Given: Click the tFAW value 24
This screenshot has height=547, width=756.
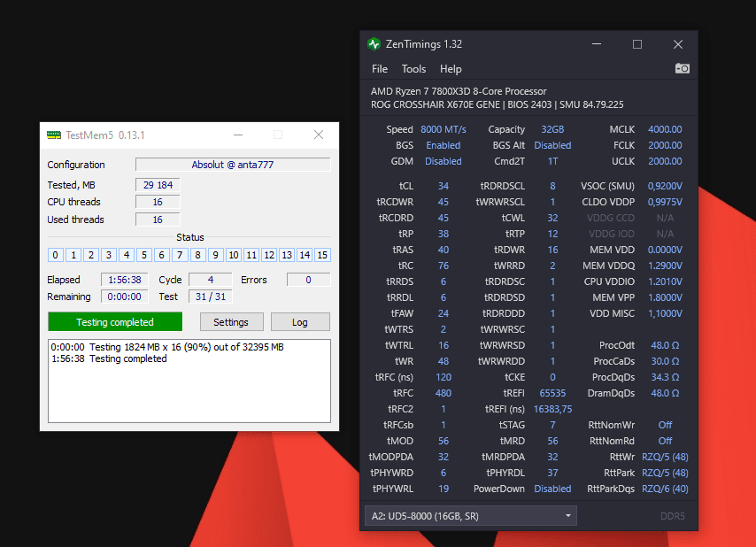Looking at the screenshot, I should tap(444, 313).
